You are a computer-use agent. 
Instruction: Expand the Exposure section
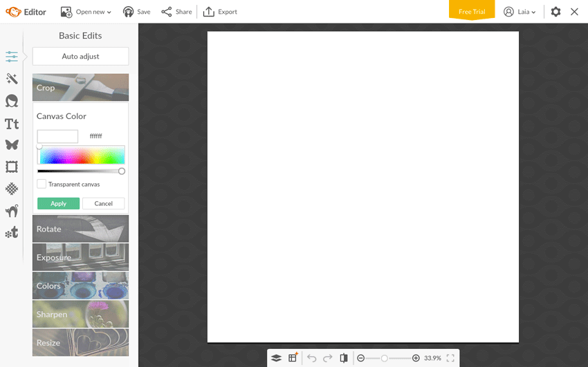coord(81,257)
